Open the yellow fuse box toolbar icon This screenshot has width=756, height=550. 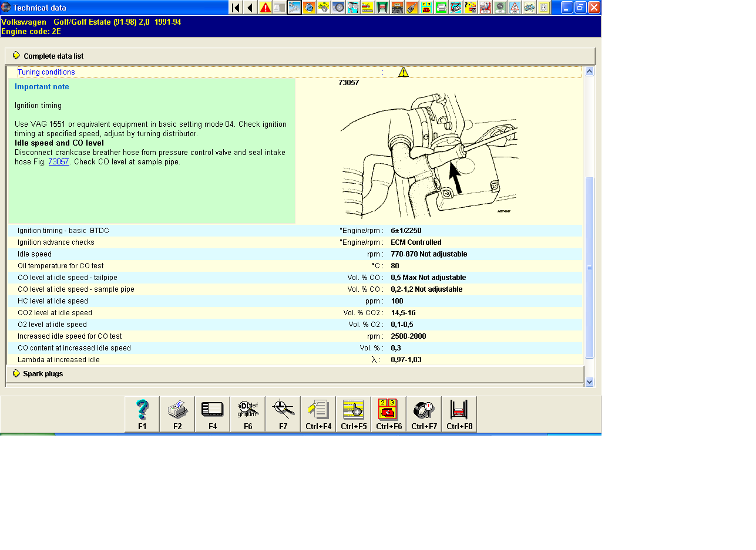click(x=426, y=8)
